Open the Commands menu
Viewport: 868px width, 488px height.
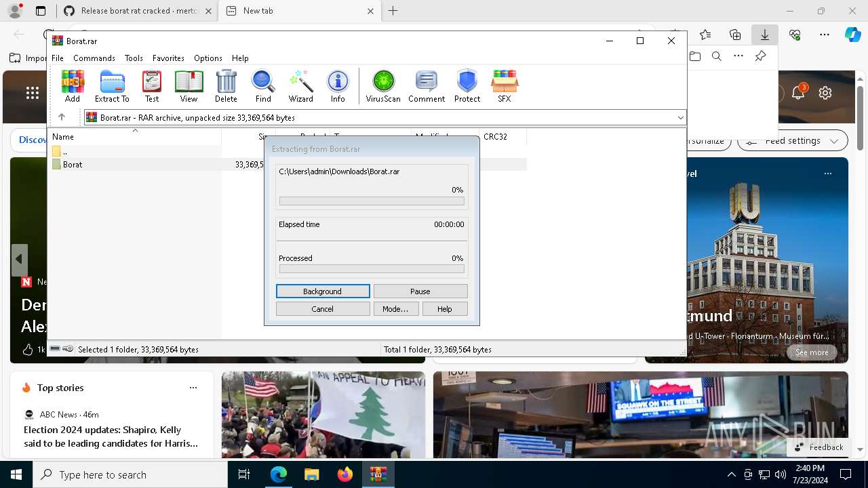[x=94, y=58]
